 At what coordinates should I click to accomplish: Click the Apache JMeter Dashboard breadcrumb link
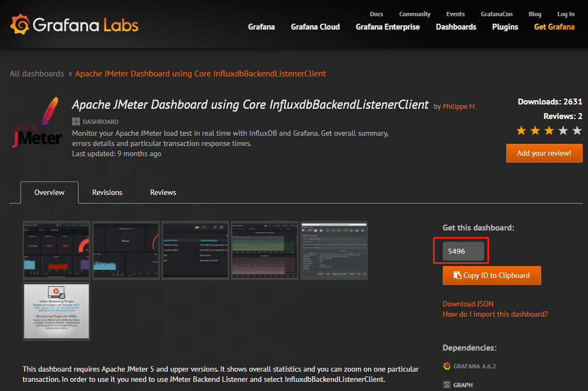(201, 74)
